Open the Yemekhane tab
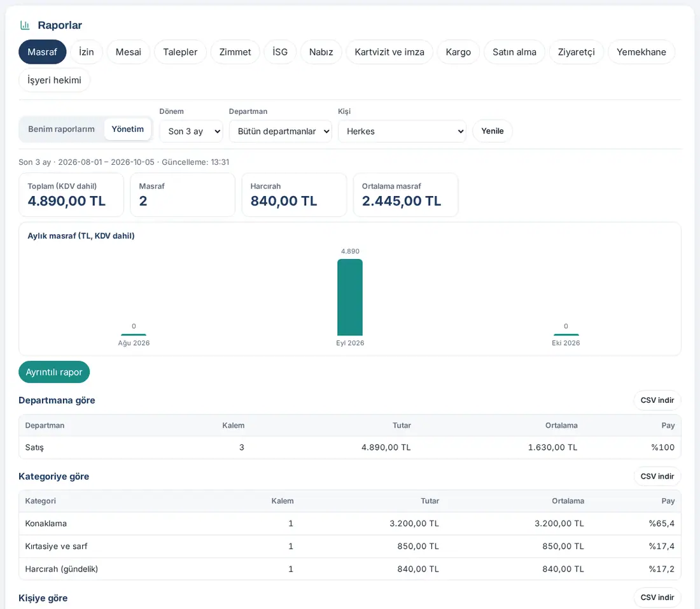The image size is (700, 609). pyautogui.click(x=641, y=52)
